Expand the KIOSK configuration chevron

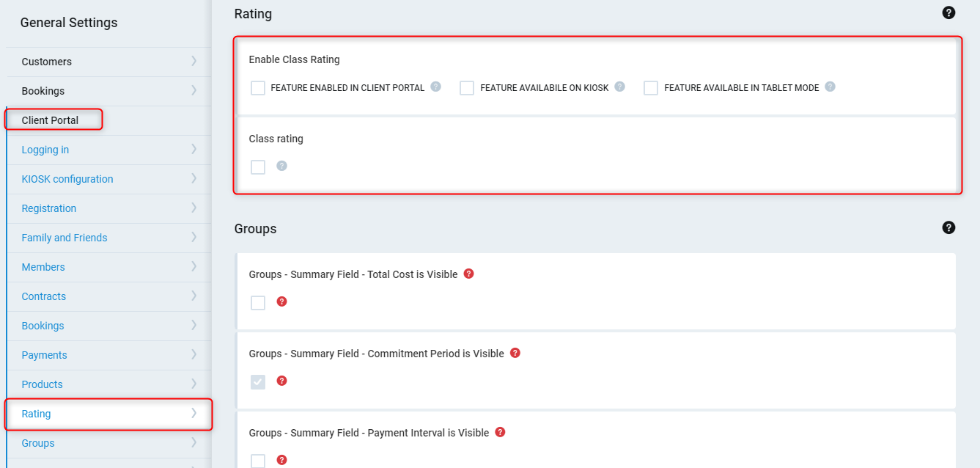click(x=194, y=178)
